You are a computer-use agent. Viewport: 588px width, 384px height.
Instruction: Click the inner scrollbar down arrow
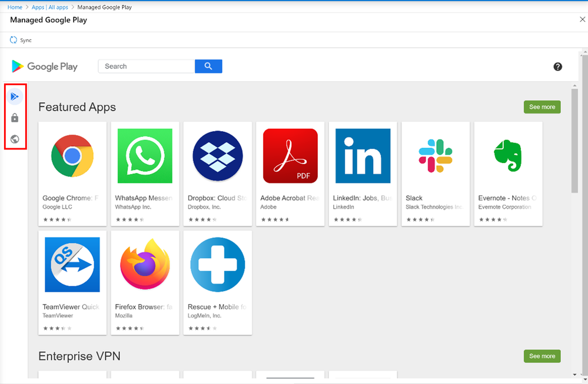pos(574,375)
